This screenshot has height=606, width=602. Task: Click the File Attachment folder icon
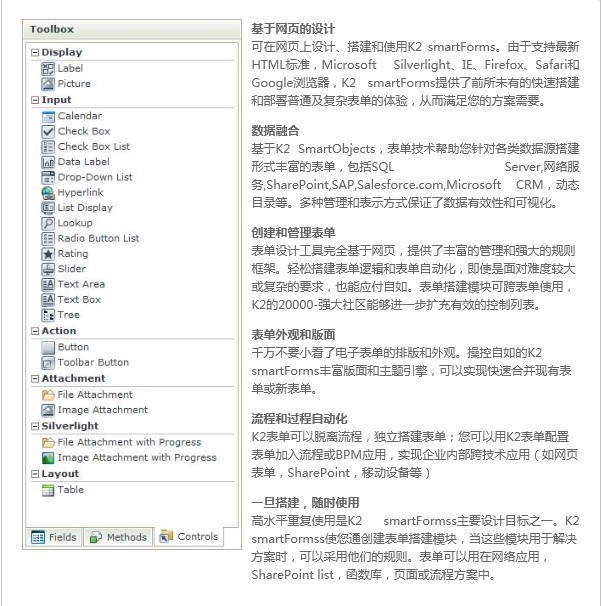pos(48,395)
